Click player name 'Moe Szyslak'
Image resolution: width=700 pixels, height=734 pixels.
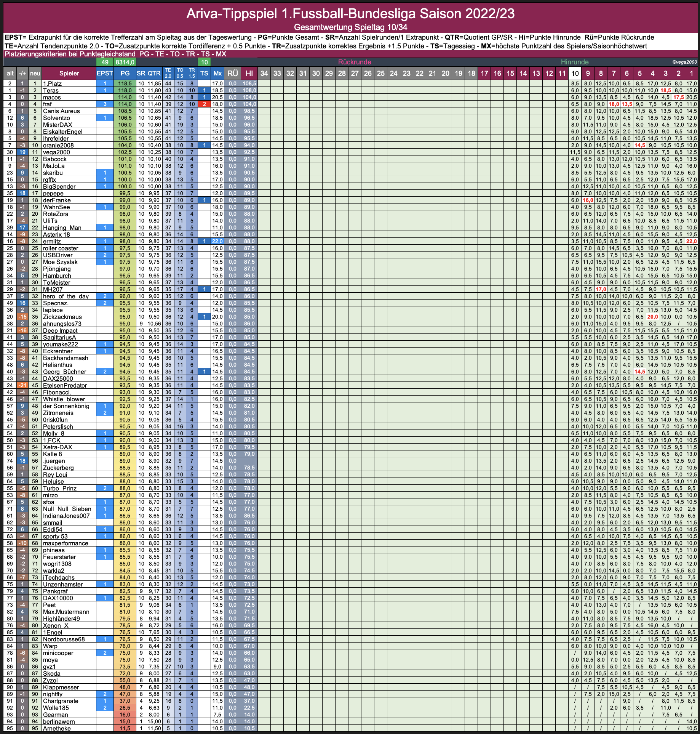coord(60,262)
